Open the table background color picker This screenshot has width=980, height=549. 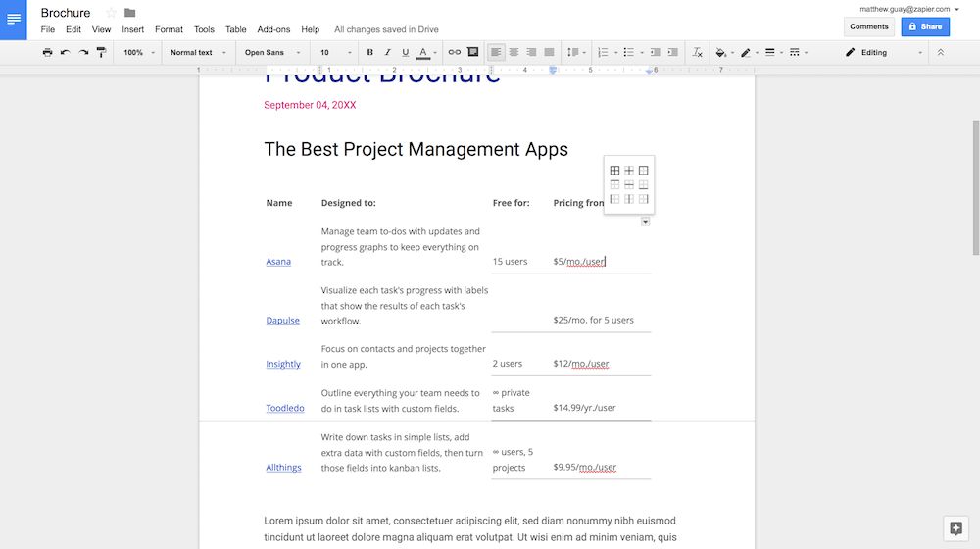pyautogui.click(x=722, y=53)
